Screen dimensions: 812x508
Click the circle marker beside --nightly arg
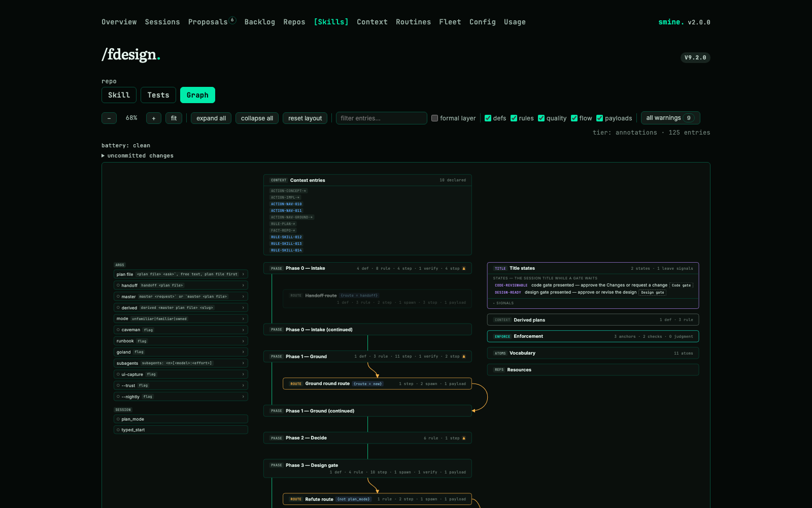click(x=118, y=397)
